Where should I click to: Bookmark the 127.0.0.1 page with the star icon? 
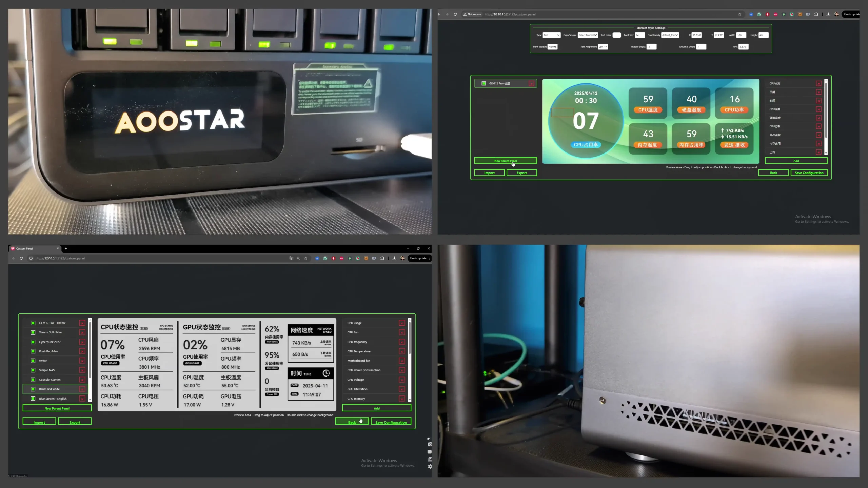tap(306, 258)
